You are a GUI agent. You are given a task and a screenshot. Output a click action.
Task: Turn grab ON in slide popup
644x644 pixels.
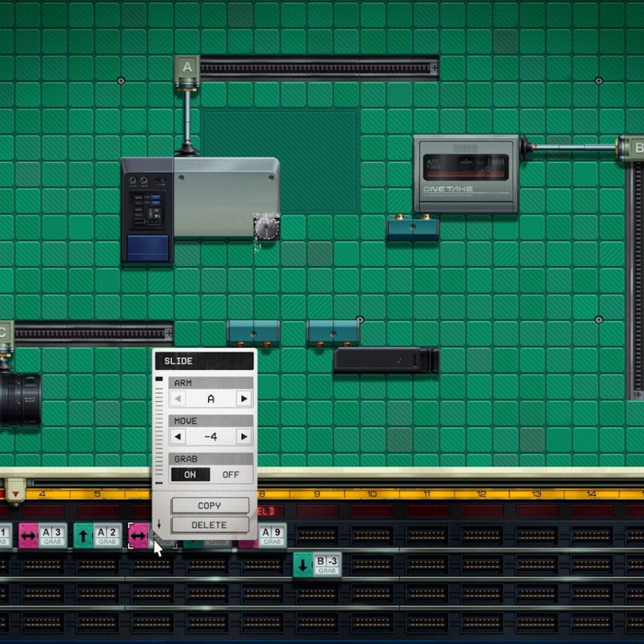pos(190,475)
